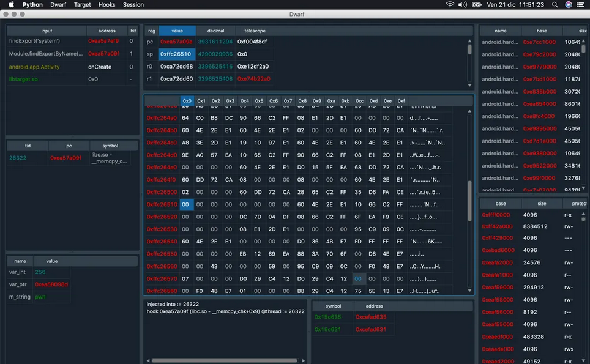Jump to thread pc 0xea57a09f
This screenshot has width=590, height=364.
[x=65, y=158]
